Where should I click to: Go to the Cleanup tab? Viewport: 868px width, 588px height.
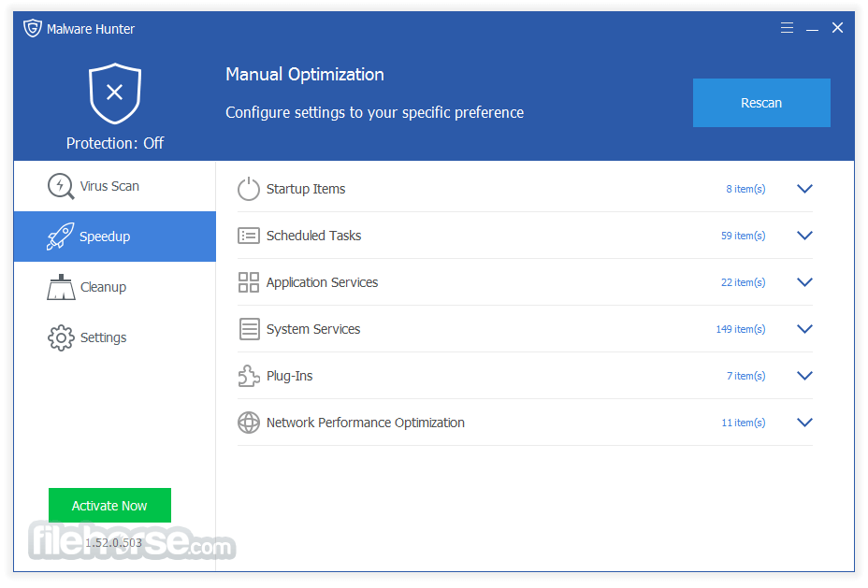(x=115, y=287)
